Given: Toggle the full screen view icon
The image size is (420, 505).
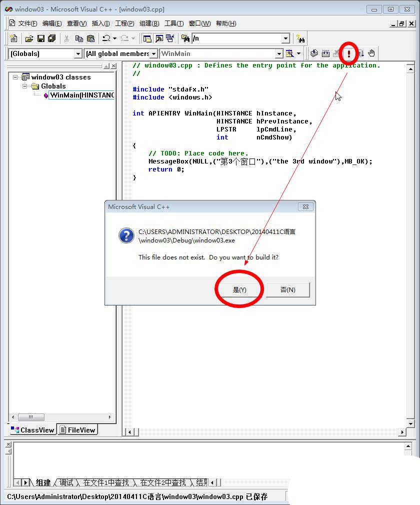Looking at the screenshot, I should [x=170, y=38].
